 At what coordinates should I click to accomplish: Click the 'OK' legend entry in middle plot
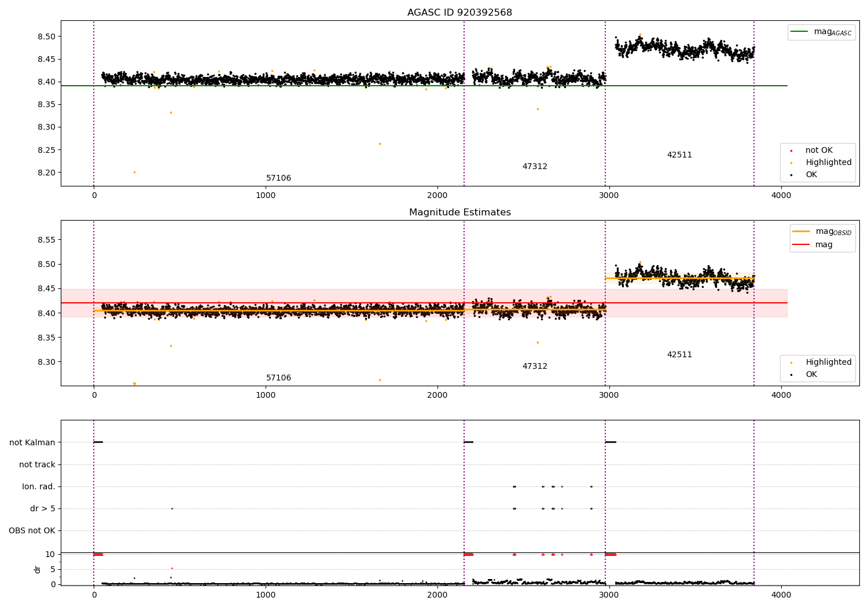803,375
